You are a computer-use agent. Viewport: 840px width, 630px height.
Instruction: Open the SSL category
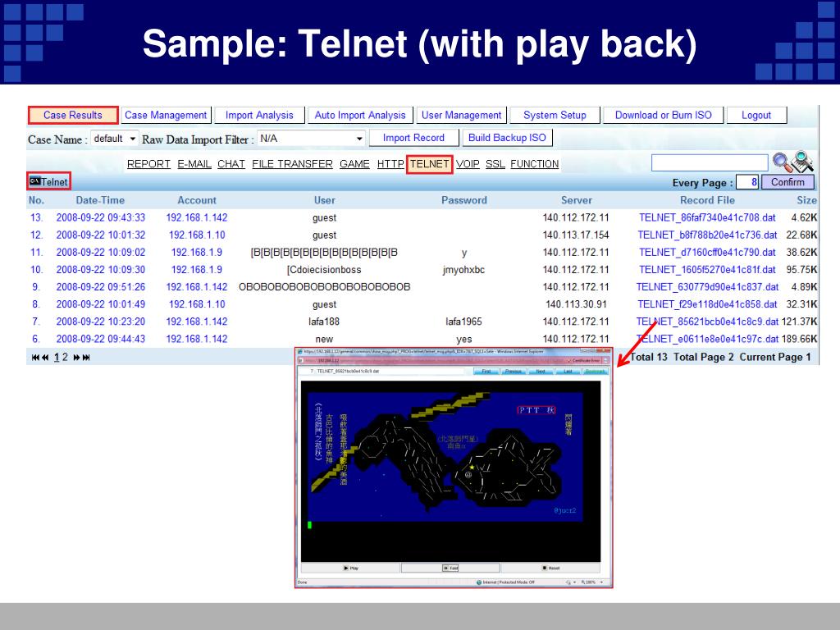[x=495, y=164]
